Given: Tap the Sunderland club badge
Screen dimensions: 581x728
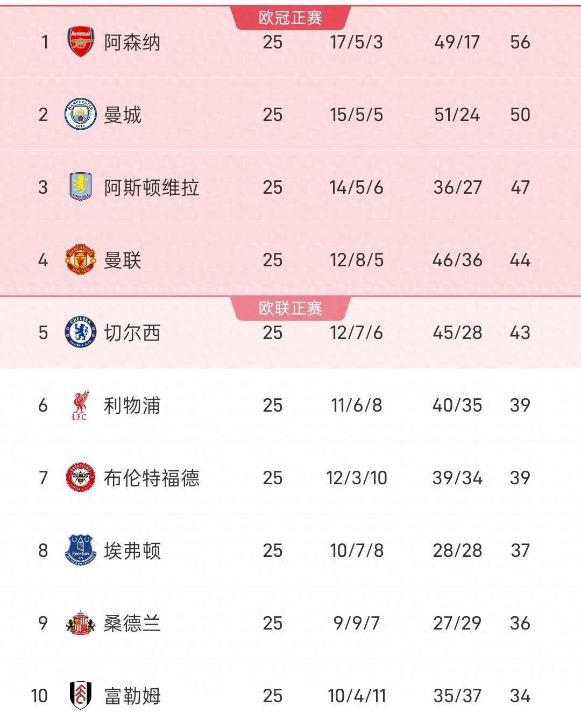Looking at the screenshot, I should click(81, 623).
